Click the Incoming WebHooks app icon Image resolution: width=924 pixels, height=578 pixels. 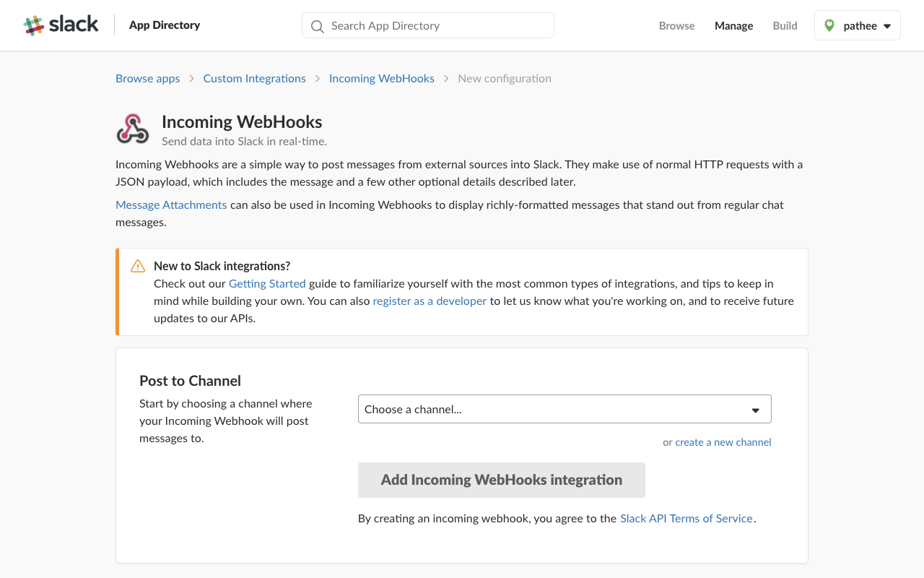tap(133, 128)
